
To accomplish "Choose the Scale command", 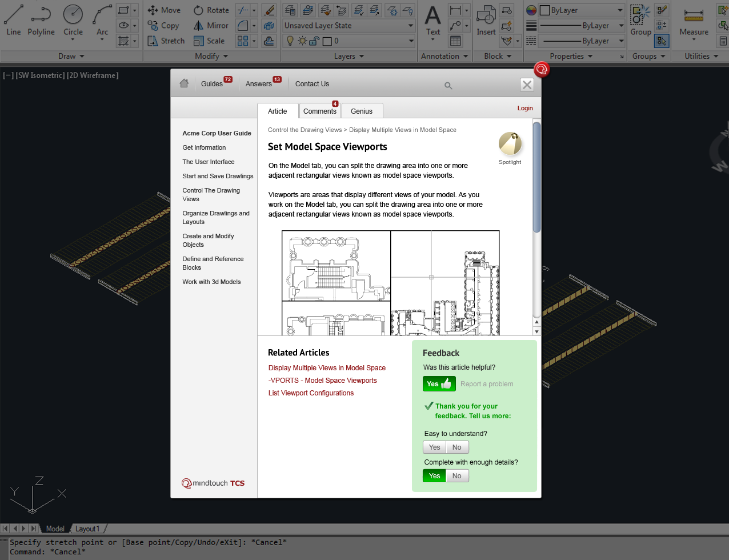I will point(209,41).
